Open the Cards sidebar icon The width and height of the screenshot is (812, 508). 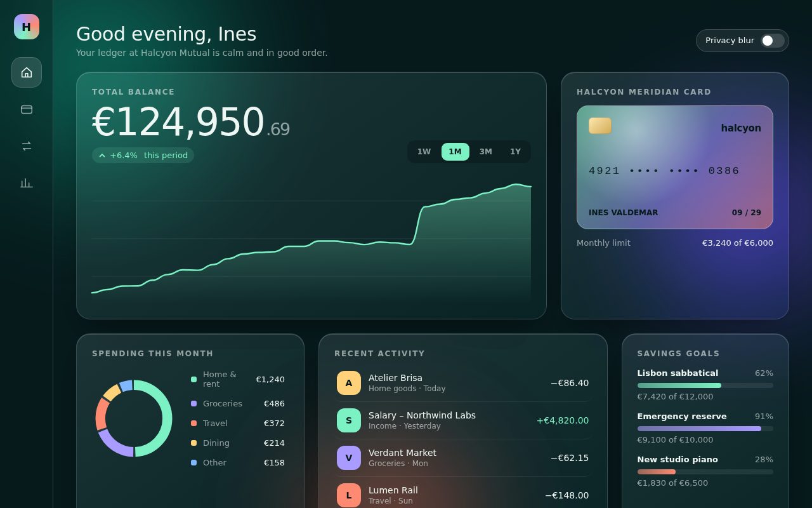click(27, 109)
